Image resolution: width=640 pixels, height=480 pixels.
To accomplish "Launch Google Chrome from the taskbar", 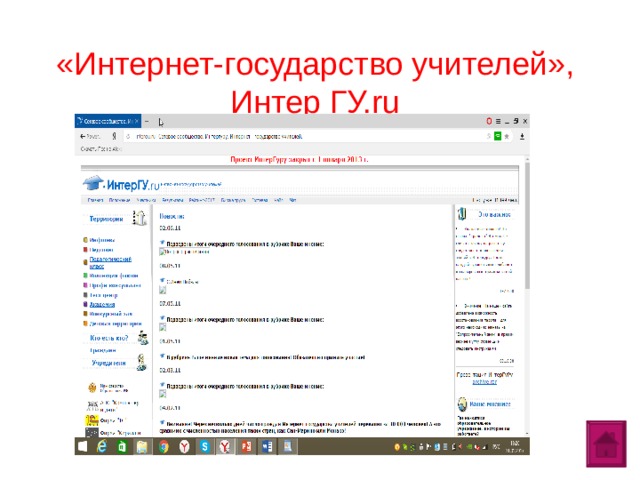I will (164, 447).
